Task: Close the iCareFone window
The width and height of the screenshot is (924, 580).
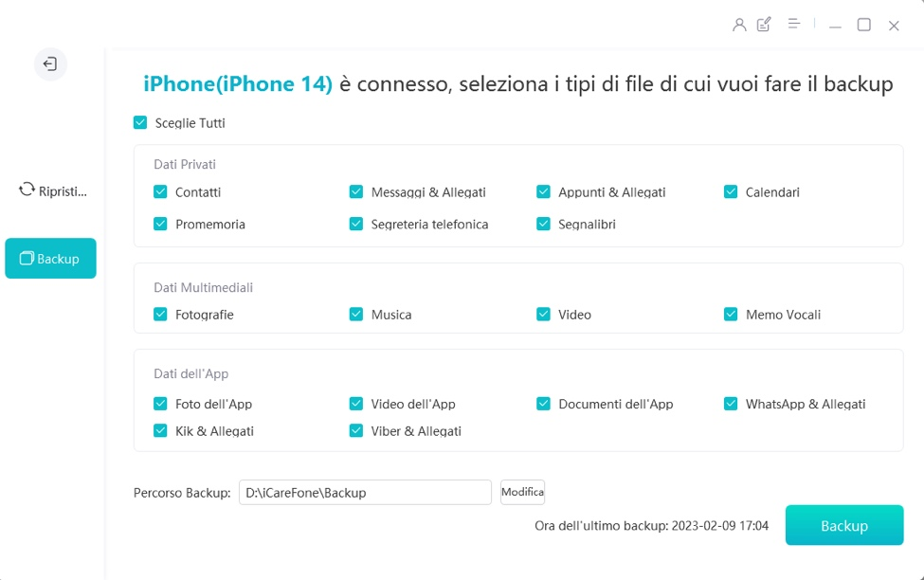Action: tap(894, 27)
